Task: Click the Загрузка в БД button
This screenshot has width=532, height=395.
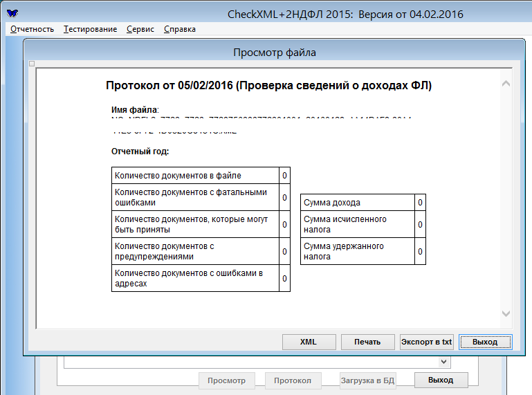Action: (x=368, y=380)
